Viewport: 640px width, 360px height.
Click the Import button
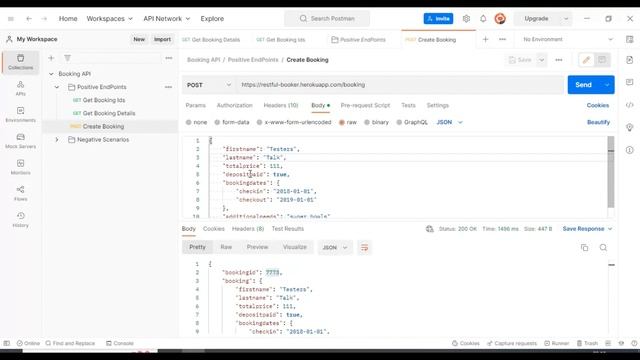point(162,40)
